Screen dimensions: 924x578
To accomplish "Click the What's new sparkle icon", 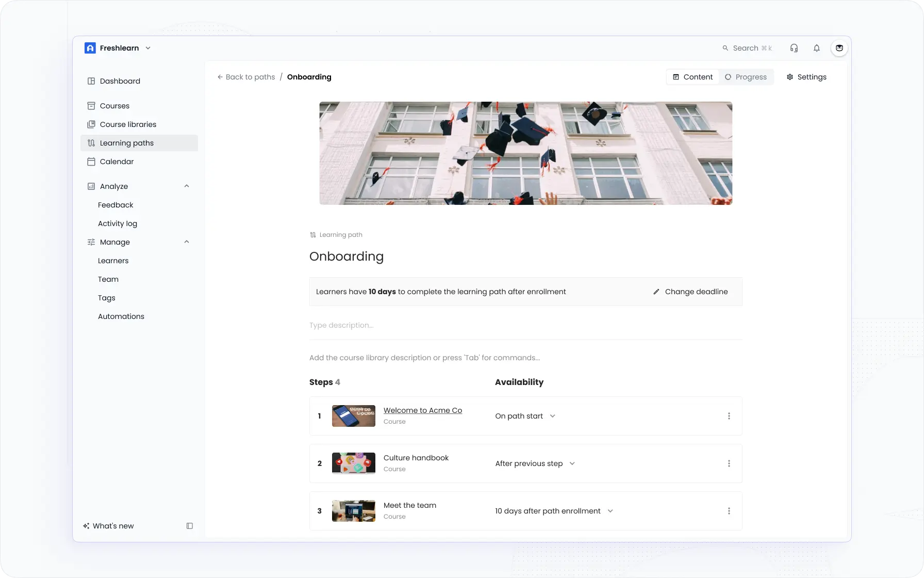I will [x=86, y=525].
